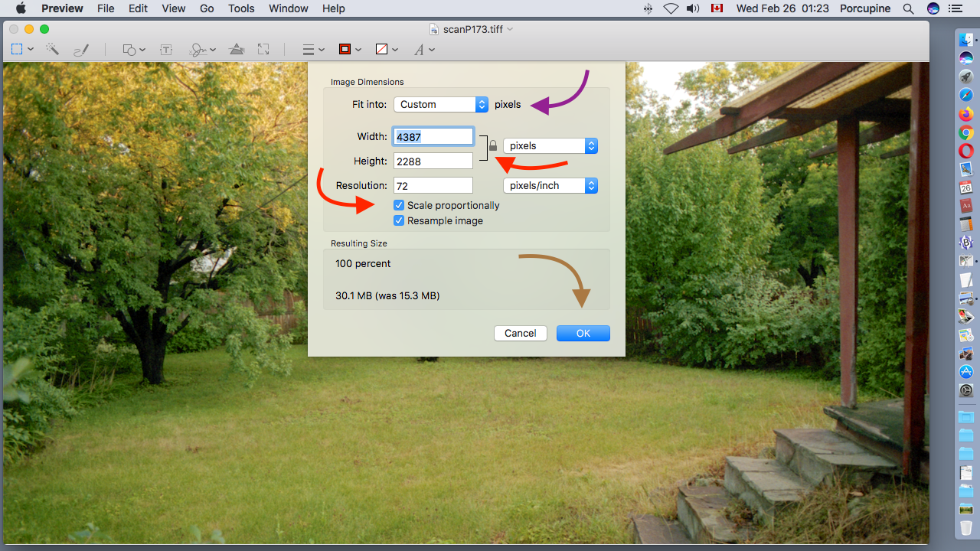Screen dimensions: 980x551
Task: Select the rectangular selection tool
Action: click(17, 49)
